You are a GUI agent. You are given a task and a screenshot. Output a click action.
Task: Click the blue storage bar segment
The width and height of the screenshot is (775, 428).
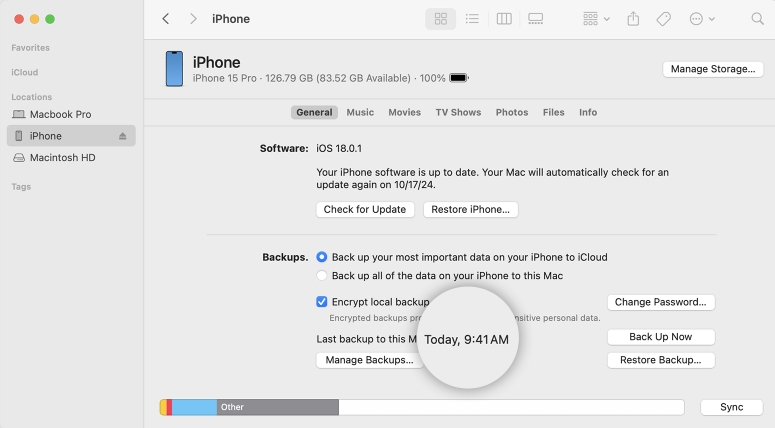[194, 407]
